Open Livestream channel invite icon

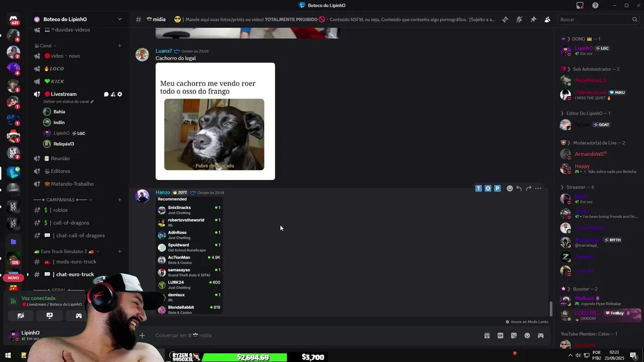pyautogui.click(x=113, y=94)
